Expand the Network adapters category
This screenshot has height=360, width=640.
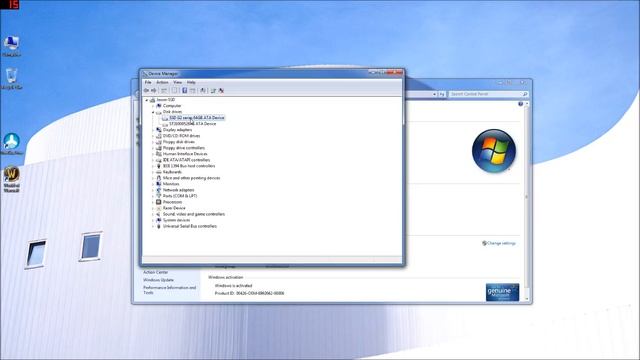(153, 190)
